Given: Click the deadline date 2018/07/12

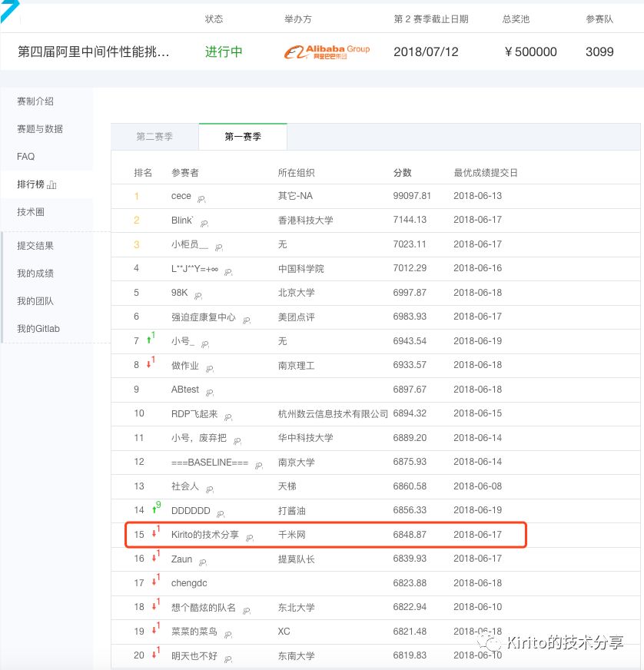Looking at the screenshot, I should click(x=426, y=52).
